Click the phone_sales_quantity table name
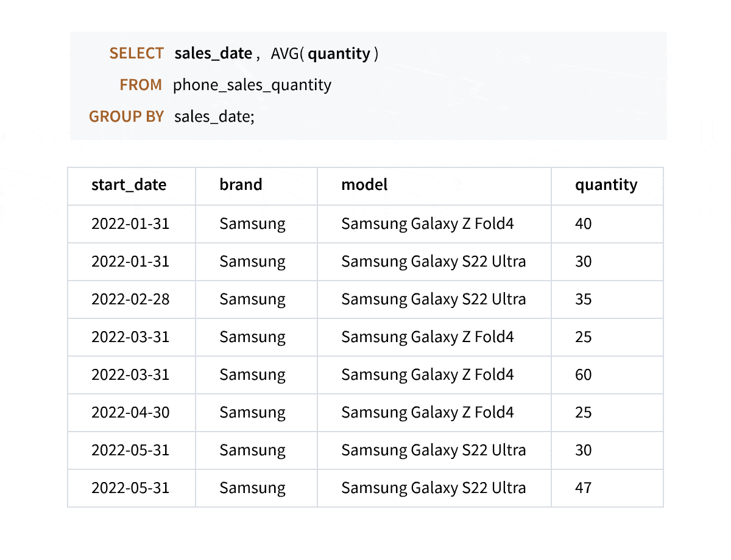 tap(252, 85)
